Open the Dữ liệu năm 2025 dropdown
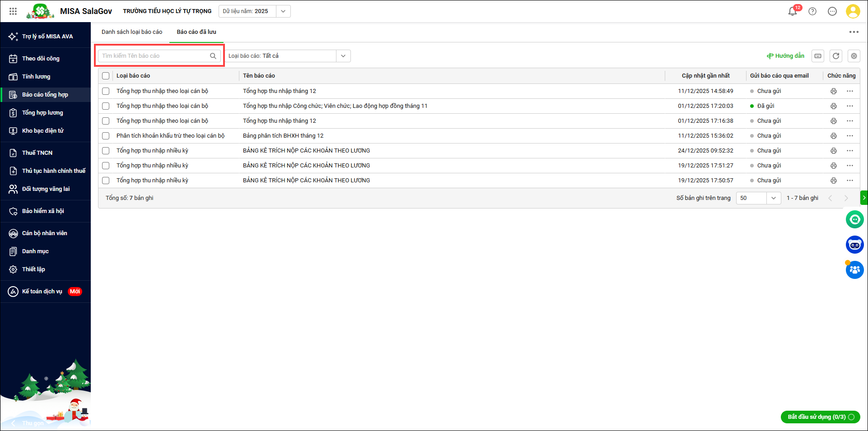Viewport: 868px width, 431px height. click(x=283, y=11)
